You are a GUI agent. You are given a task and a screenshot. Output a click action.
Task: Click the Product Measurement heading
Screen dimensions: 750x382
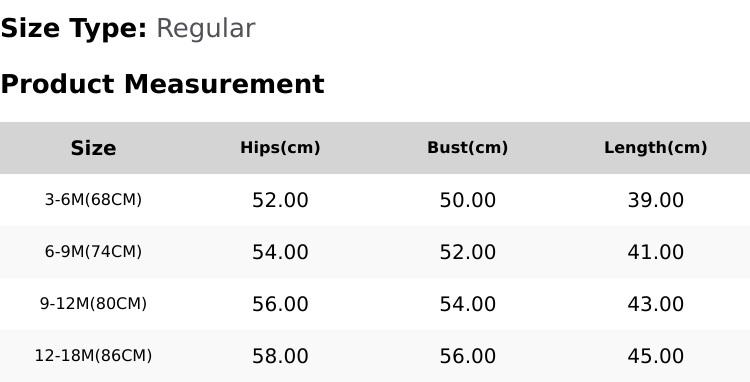point(163,84)
